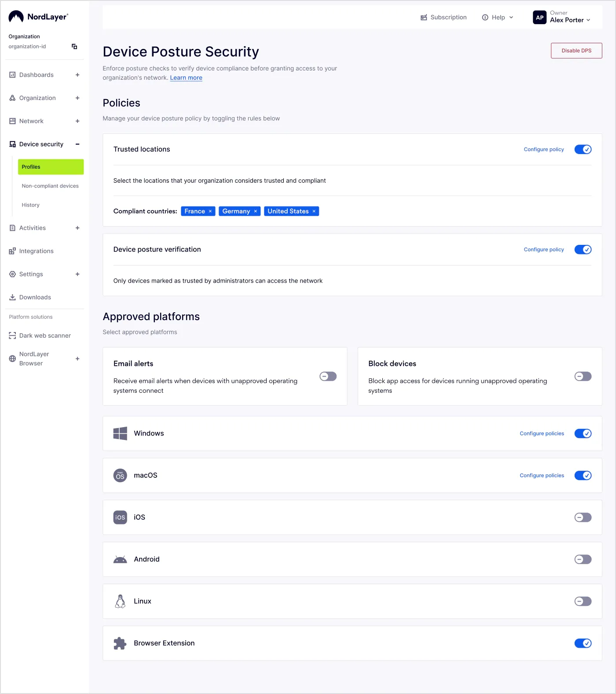Click the AP user avatar
Screen dimensions: 616x694
[x=539, y=17]
